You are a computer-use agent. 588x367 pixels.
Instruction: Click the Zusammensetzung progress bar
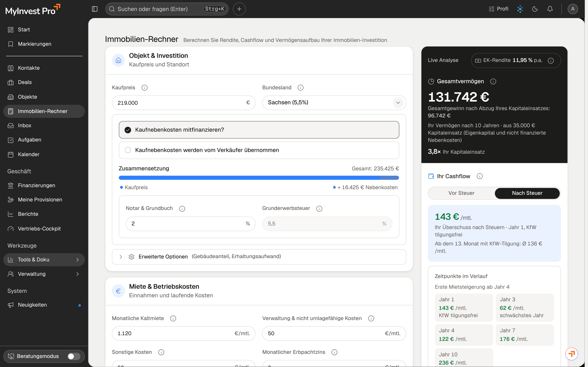pyautogui.click(x=259, y=178)
